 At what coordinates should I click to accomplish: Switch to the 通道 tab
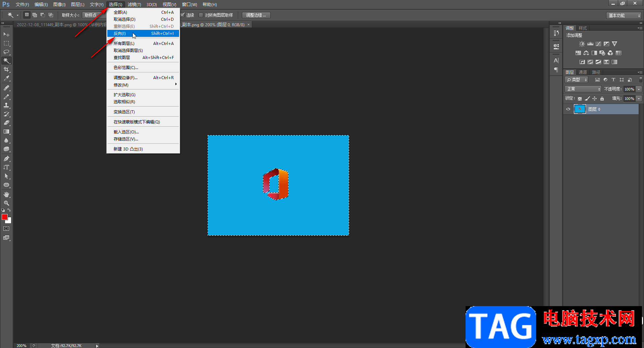(583, 72)
